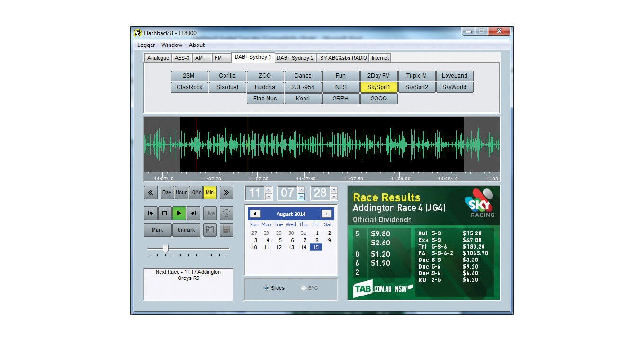Open the SY ABC&sbs RADIO tab
The height and width of the screenshot is (341, 644).
tap(343, 58)
